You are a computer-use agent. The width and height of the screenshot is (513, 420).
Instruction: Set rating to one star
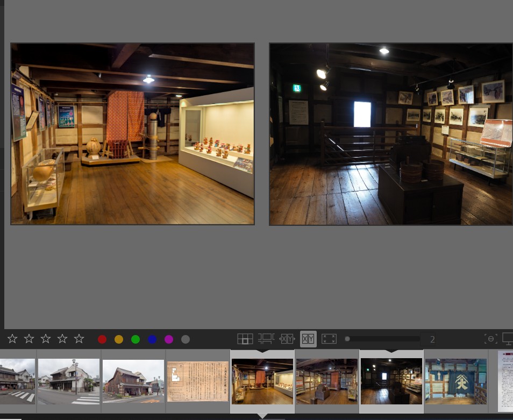pyautogui.click(x=12, y=339)
